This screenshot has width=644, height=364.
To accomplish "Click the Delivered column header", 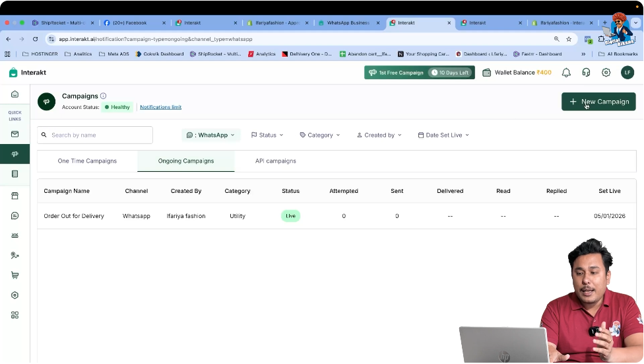I will 450,191.
